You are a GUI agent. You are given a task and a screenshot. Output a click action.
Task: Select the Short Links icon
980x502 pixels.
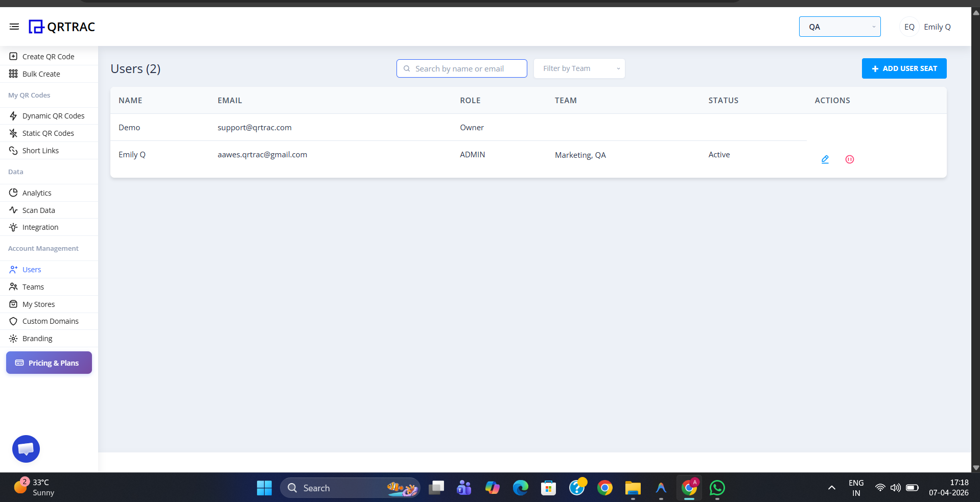click(x=14, y=150)
